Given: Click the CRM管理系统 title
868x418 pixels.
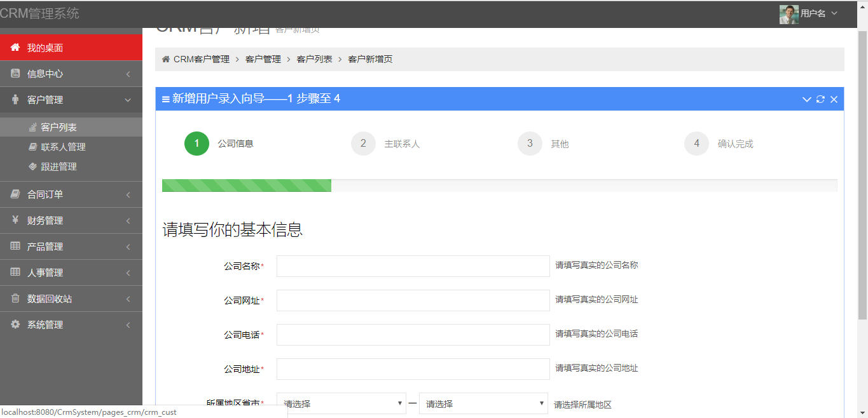Looking at the screenshot, I should 39,13.
